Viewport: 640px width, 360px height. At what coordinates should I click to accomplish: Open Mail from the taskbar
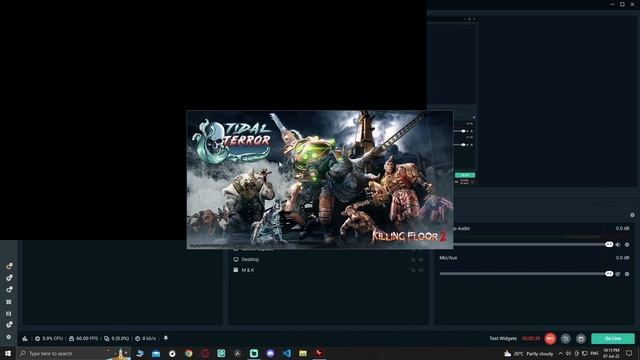click(x=156, y=353)
